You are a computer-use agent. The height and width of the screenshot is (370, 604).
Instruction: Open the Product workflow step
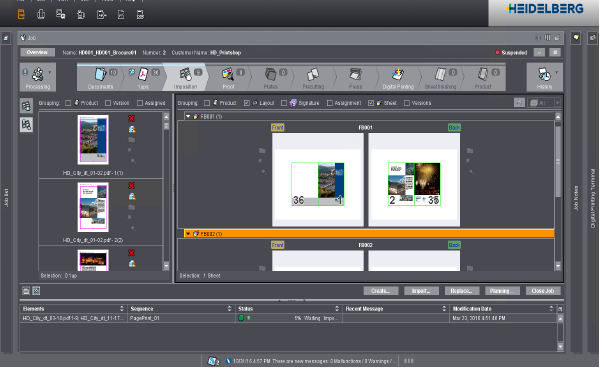pos(483,77)
